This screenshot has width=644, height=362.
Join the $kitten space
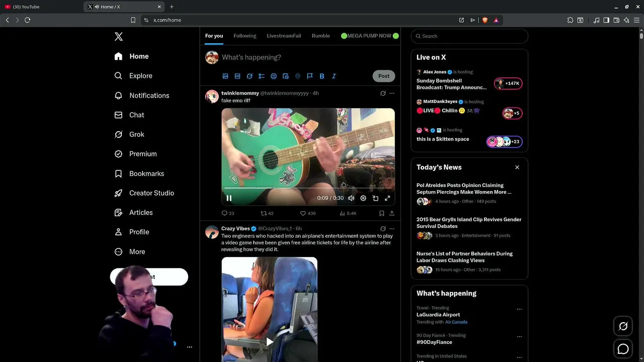pos(469,138)
